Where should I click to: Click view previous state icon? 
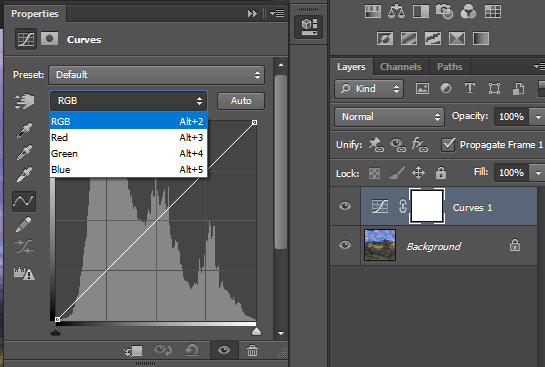pyautogui.click(x=163, y=350)
